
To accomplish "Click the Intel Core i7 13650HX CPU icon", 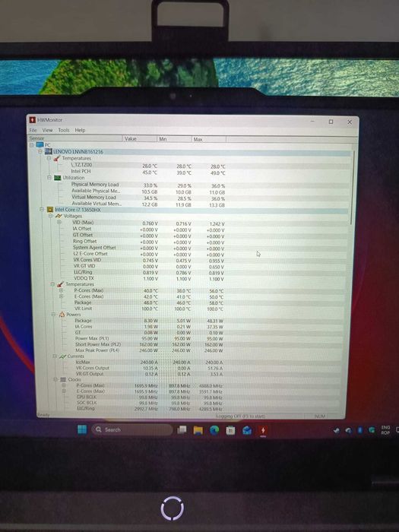I will (x=50, y=210).
